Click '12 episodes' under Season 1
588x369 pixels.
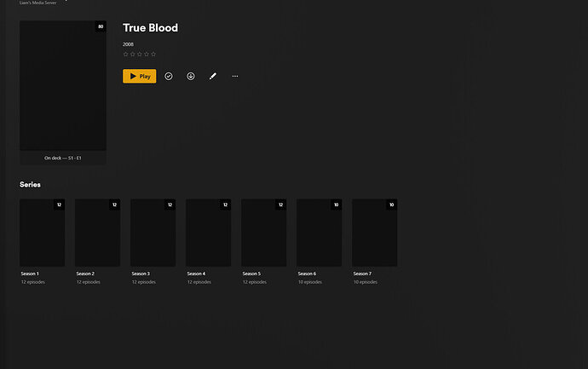pyautogui.click(x=33, y=282)
